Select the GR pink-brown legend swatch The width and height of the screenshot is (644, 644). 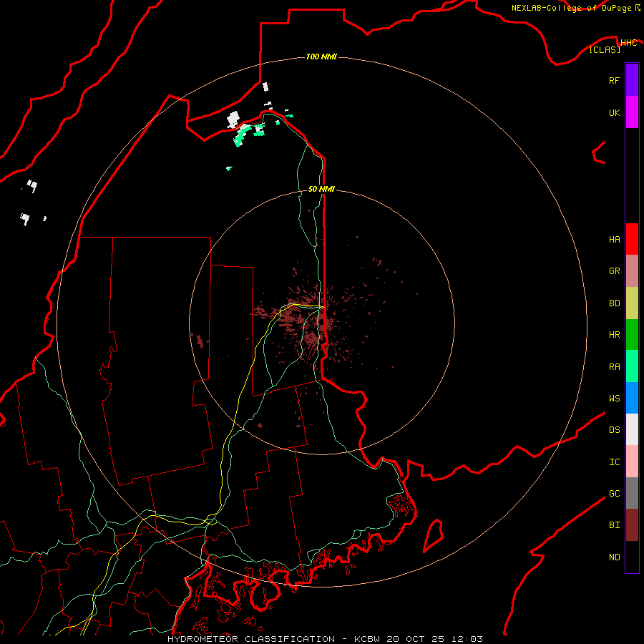point(632,271)
